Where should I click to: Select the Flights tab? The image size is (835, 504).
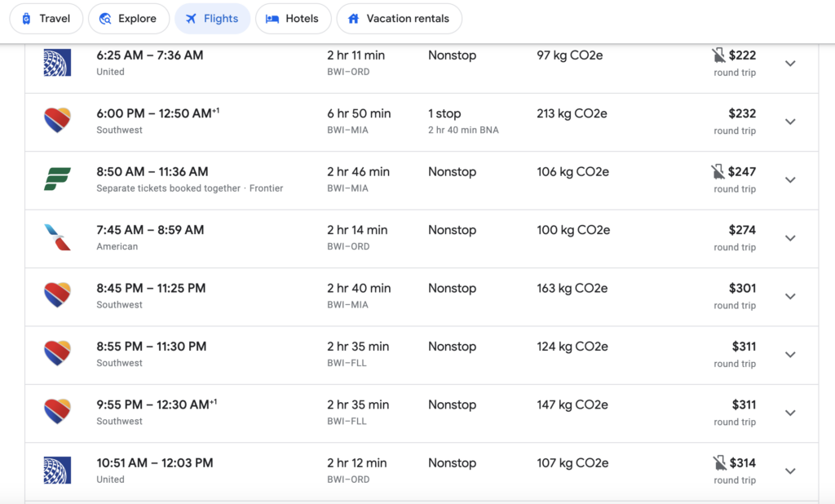point(212,19)
